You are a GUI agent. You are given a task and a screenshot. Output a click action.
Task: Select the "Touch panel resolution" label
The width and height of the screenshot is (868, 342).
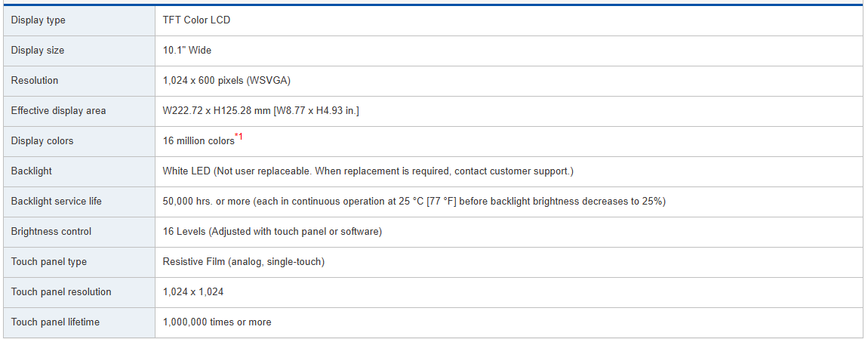coord(61,292)
